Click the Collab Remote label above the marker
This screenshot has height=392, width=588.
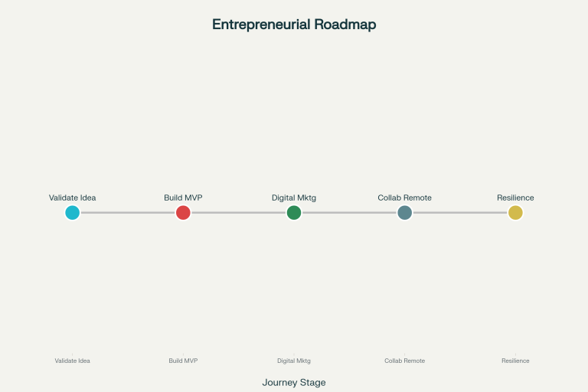point(404,198)
